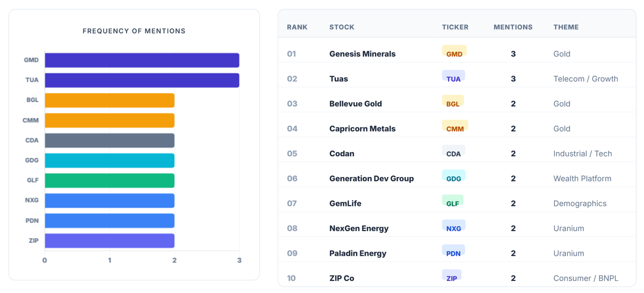
Task: Click the Telecom / Growth theme cell
Action: tap(586, 79)
